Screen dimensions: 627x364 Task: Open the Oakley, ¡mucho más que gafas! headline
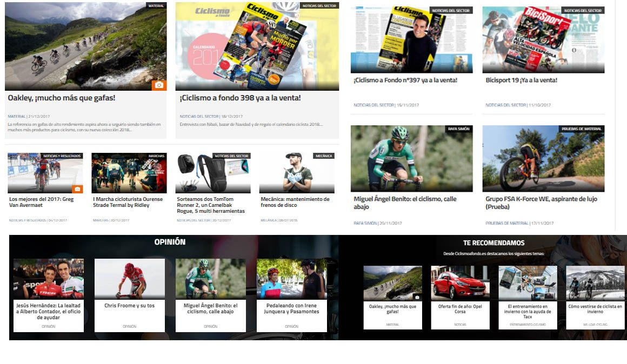click(x=62, y=98)
